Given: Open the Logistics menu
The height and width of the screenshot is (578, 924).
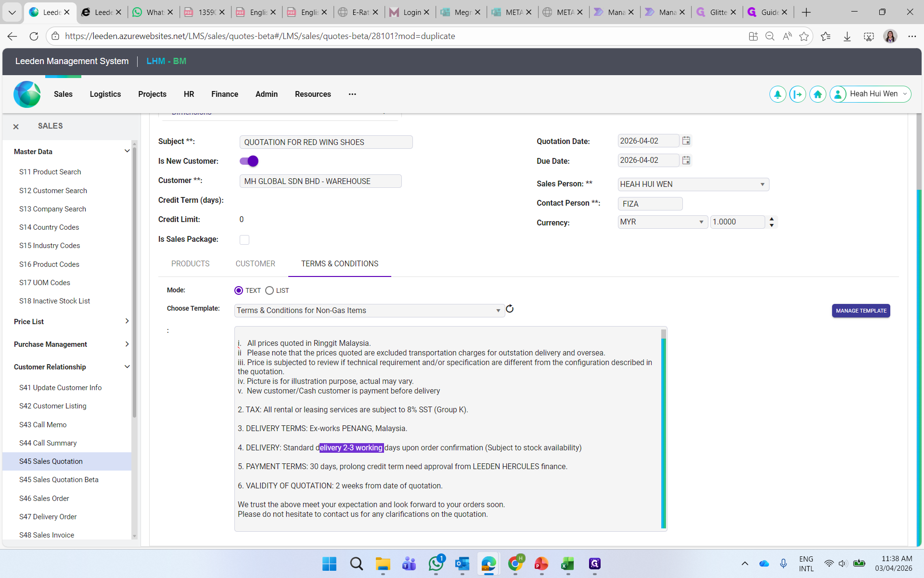Looking at the screenshot, I should pyautogui.click(x=105, y=94).
